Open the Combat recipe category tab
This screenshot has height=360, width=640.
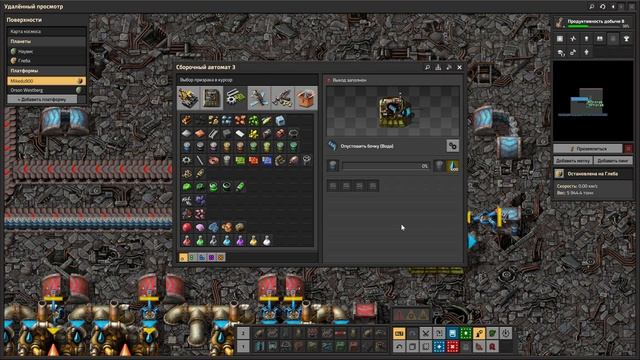pos(282,98)
